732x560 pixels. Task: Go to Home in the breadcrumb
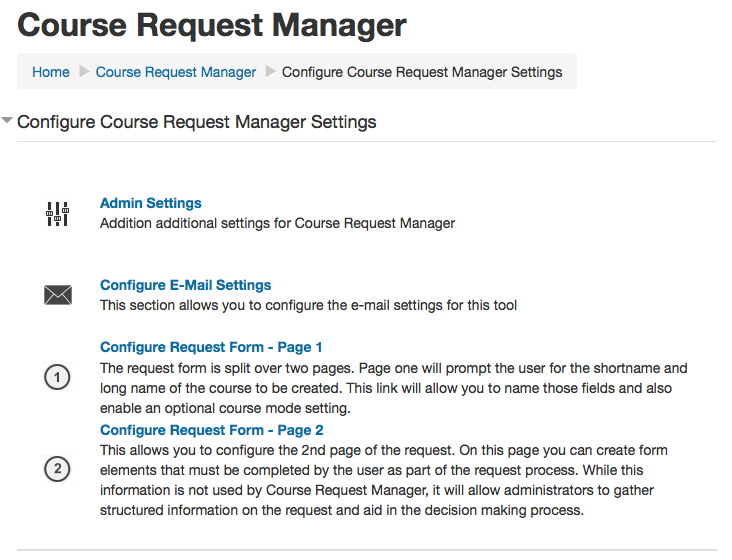tap(51, 72)
